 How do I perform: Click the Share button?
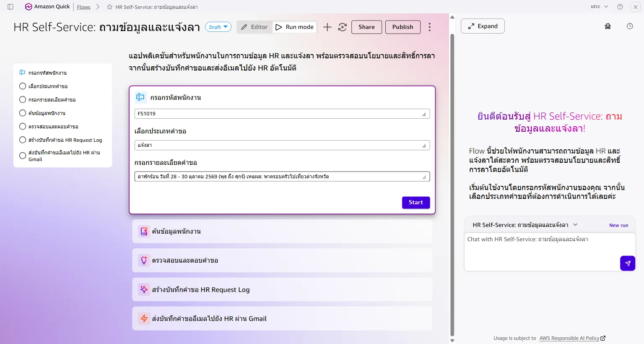click(366, 27)
